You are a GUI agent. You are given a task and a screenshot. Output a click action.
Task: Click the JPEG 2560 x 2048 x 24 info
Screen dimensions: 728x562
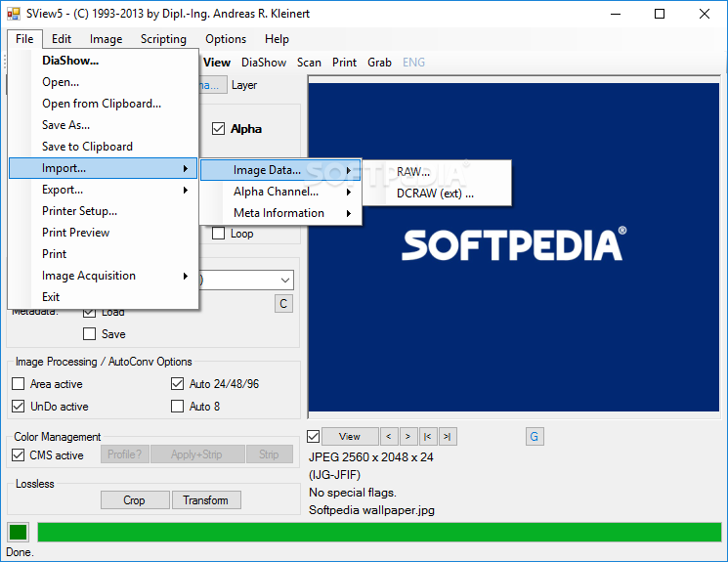coord(371,457)
